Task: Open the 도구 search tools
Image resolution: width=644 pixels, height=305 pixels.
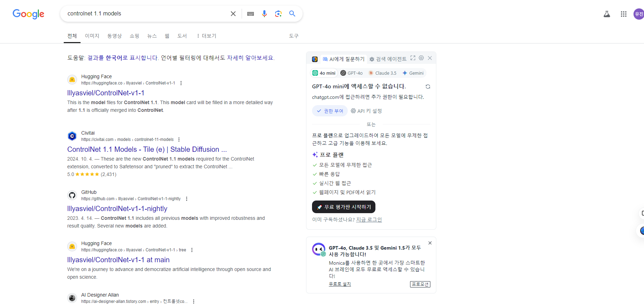Action: click(294, 36)
